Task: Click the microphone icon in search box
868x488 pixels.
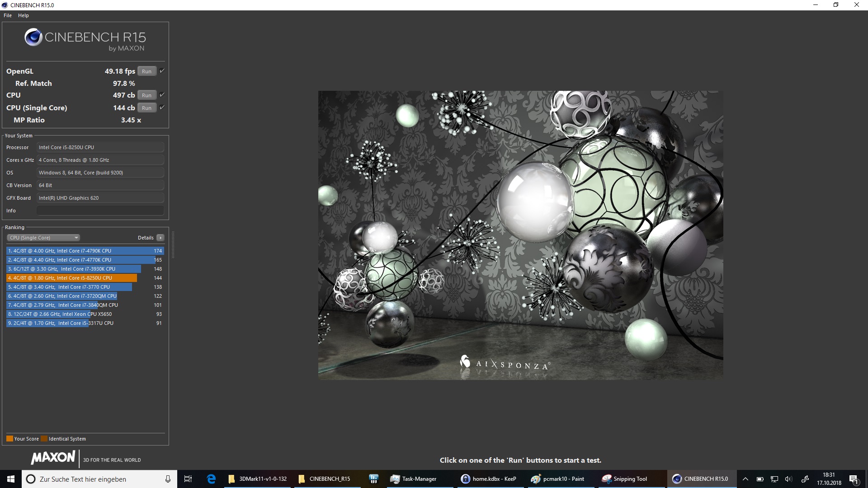Action: point(168,479)
